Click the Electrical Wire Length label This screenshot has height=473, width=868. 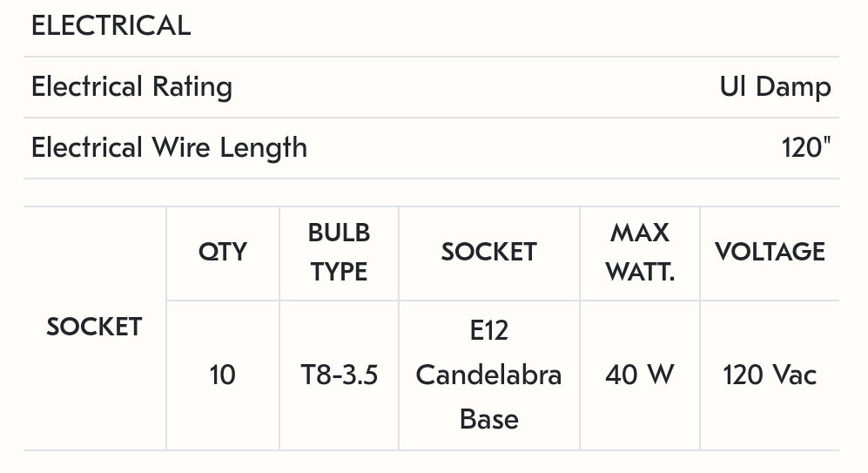(169, 147)
